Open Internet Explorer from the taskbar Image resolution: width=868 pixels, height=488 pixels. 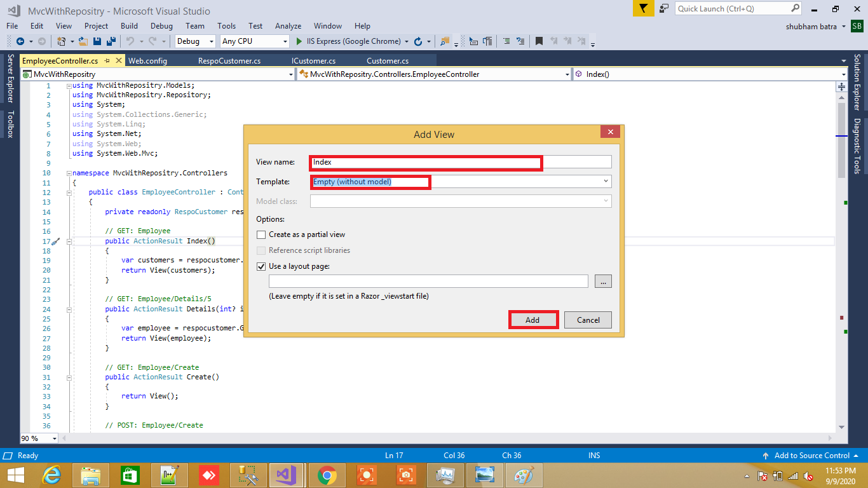[51, 475]
